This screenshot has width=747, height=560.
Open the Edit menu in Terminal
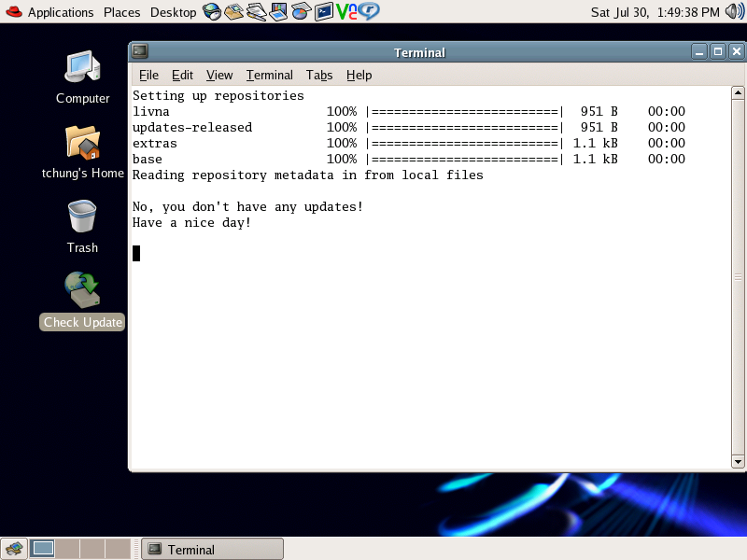(182, 76)
